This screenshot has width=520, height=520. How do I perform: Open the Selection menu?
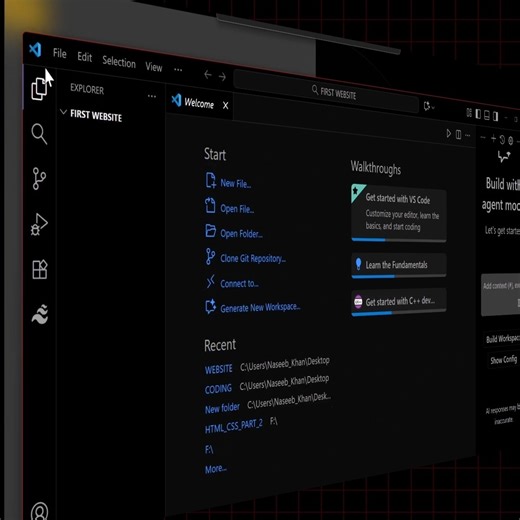(x=119, y=62)
